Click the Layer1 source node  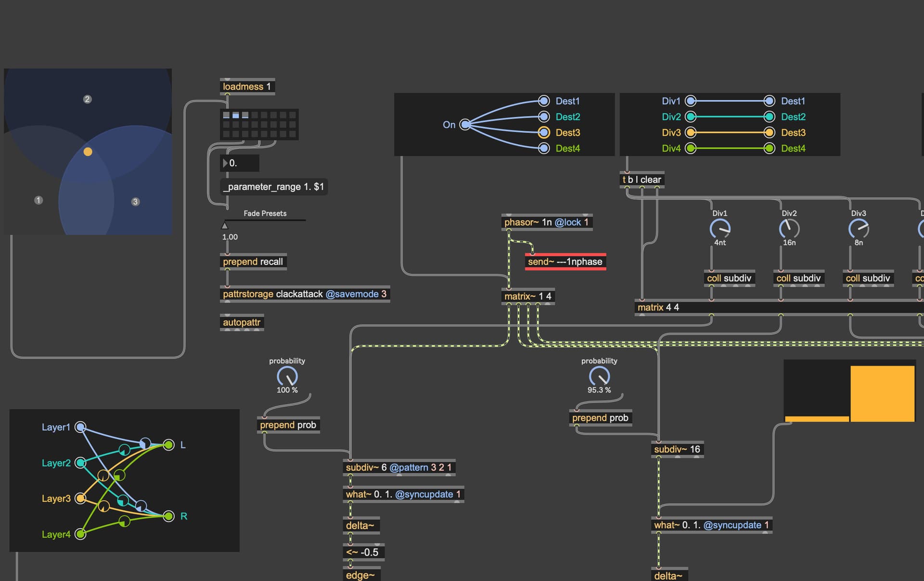[x=81, y=427]
